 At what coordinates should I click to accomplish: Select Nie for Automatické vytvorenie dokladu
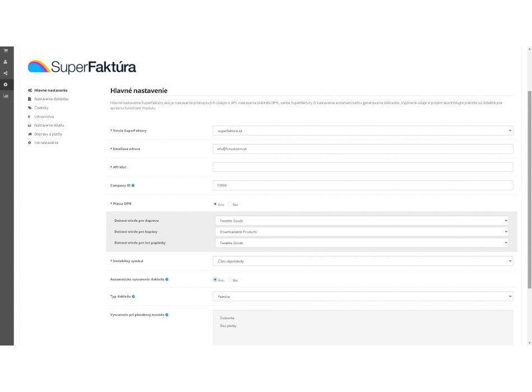pos(230,279)
